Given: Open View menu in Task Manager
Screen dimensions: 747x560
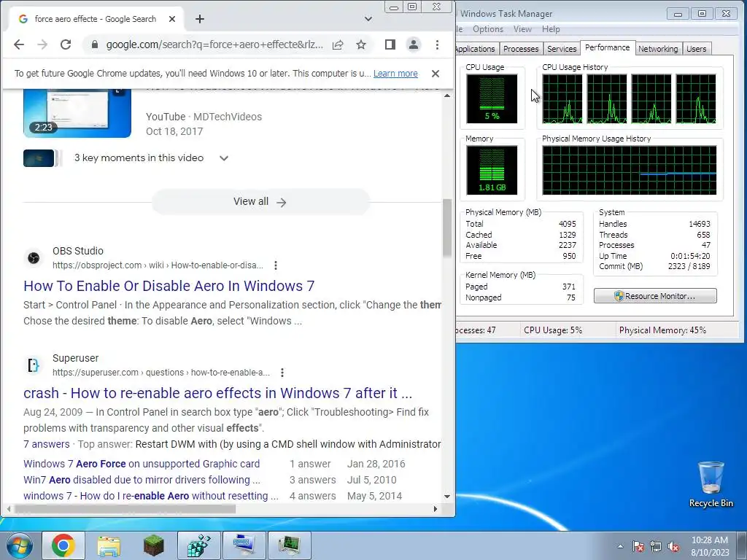Looking at the screenshot, I should pyautogui.click(x=522, y=29).
